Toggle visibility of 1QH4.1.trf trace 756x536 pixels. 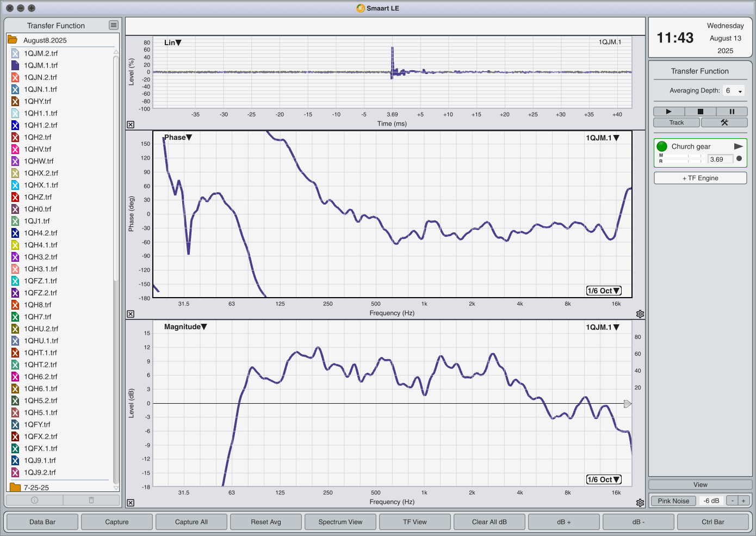pyautogui.click(x=15, y=245)
